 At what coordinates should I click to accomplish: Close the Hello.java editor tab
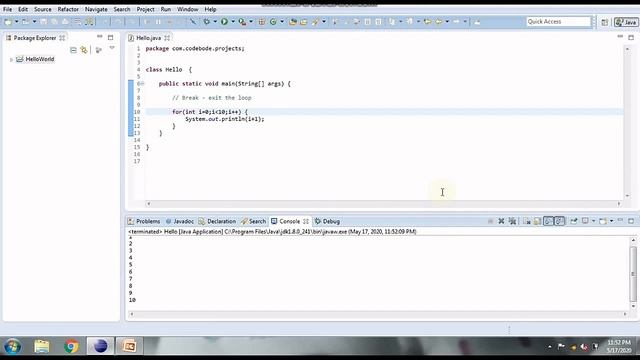167,38
